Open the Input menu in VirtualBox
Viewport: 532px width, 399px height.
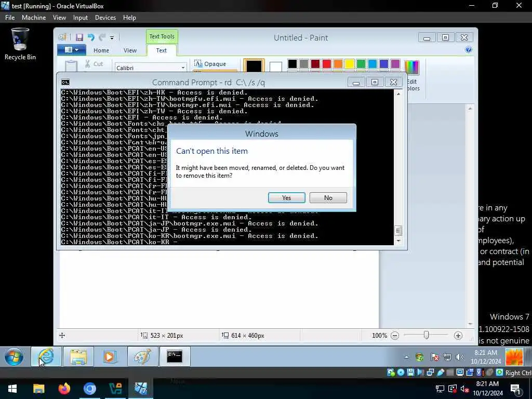81,18
